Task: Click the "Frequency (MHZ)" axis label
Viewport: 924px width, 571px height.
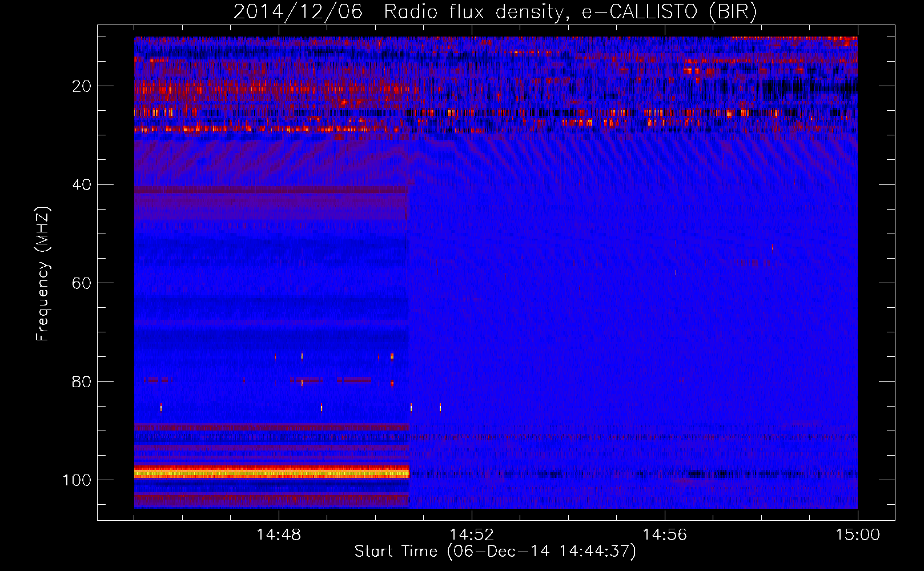Action: click(43, 274)
